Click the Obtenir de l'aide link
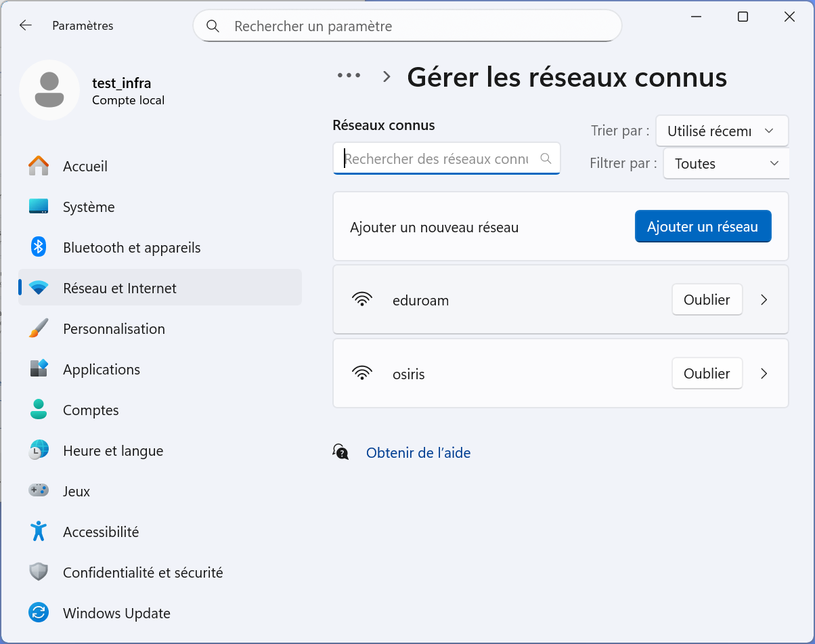This screenshot has width=815, height=644. [418, 453]
